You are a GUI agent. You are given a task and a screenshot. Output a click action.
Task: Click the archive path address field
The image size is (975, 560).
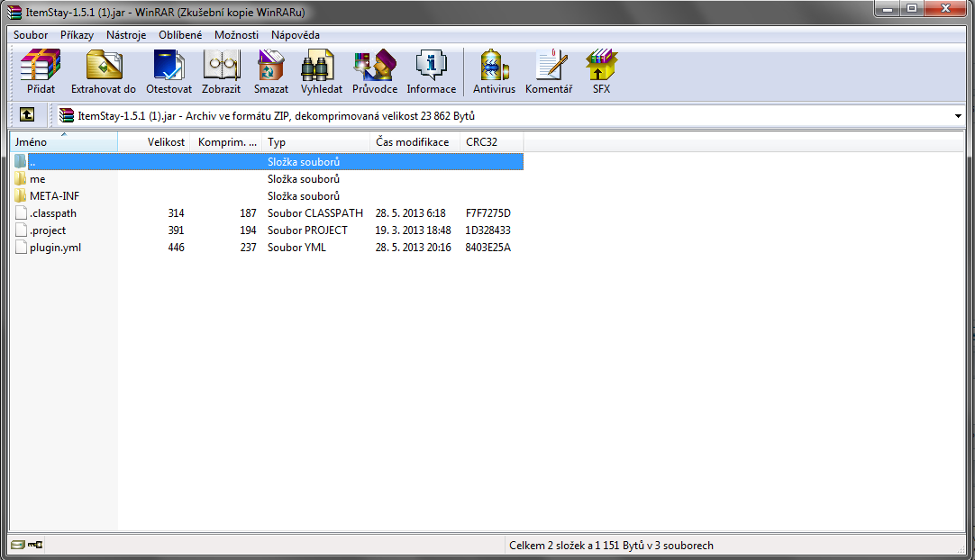510,115
